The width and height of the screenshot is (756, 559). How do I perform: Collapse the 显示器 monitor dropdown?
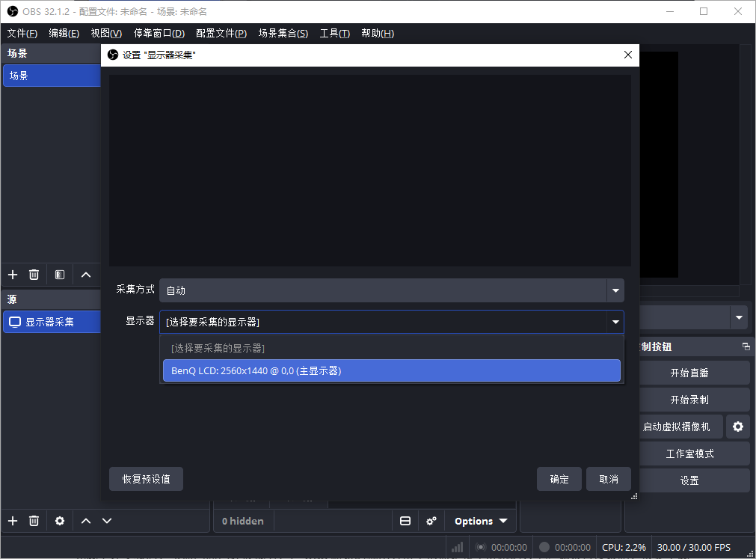tap(615, 323)
